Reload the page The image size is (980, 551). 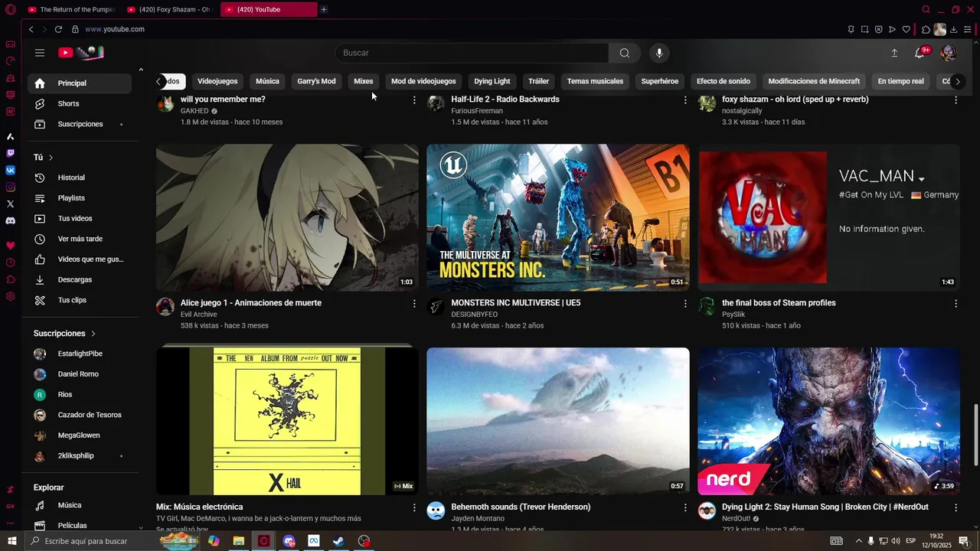click(x=58, y=29)
